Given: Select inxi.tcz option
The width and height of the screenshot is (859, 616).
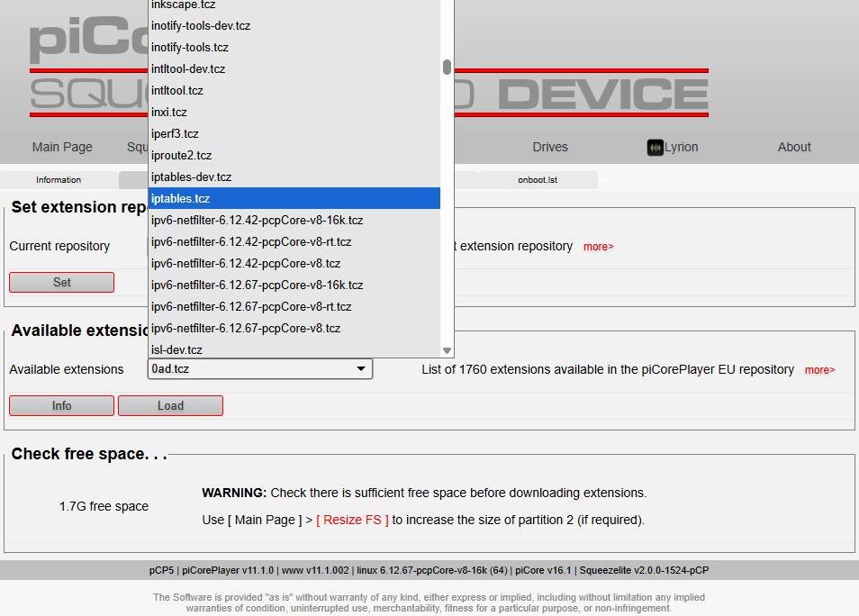Looking at the screenshot, I should [294, 113].
